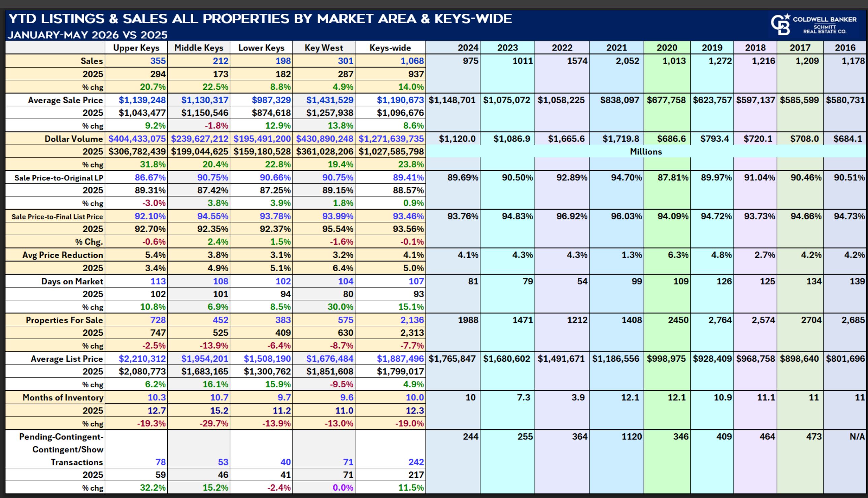The width and height of the screenshot is (868, 498).
Task: Click Middle Keys price change -1.8%
Action: pos(216,126)
